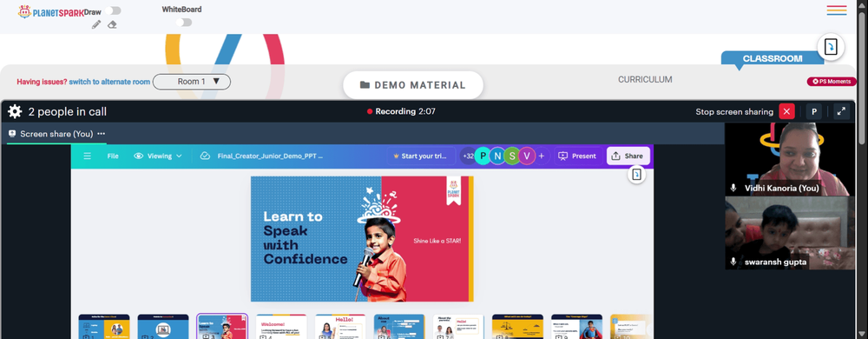Image resolution: width=868 pixels, height=339 pixels.
Task: Click Vidhi Kanoria (You) video tile
Action: [x=790, y=159]
